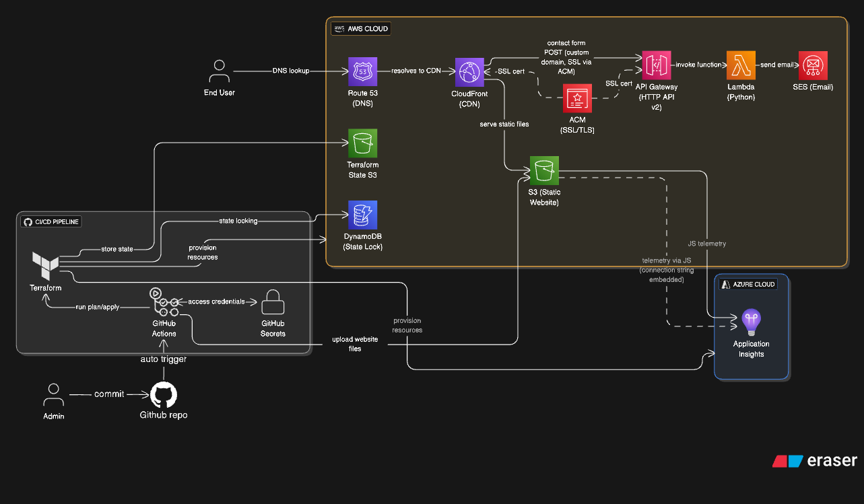Click the 'DynamoDB (State Lock)' node caption
This screenshot has height=504, width=864.
click(x=362, y=242)
